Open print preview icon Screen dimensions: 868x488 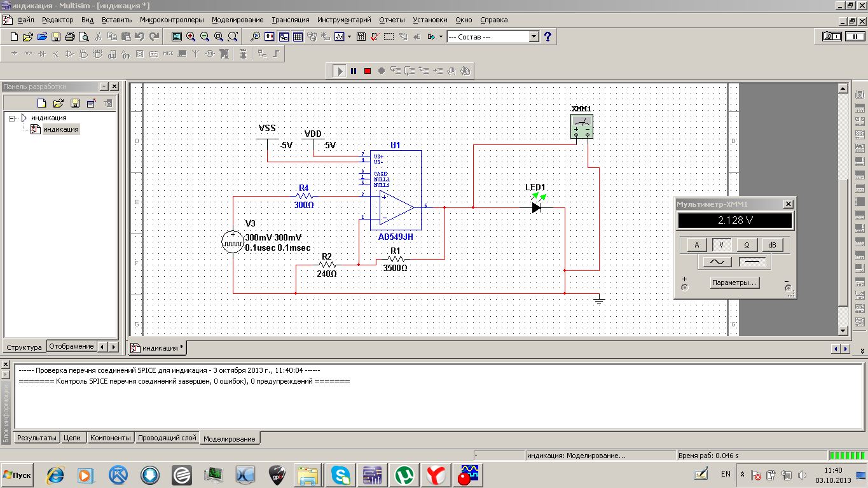[x=84, y=37]
